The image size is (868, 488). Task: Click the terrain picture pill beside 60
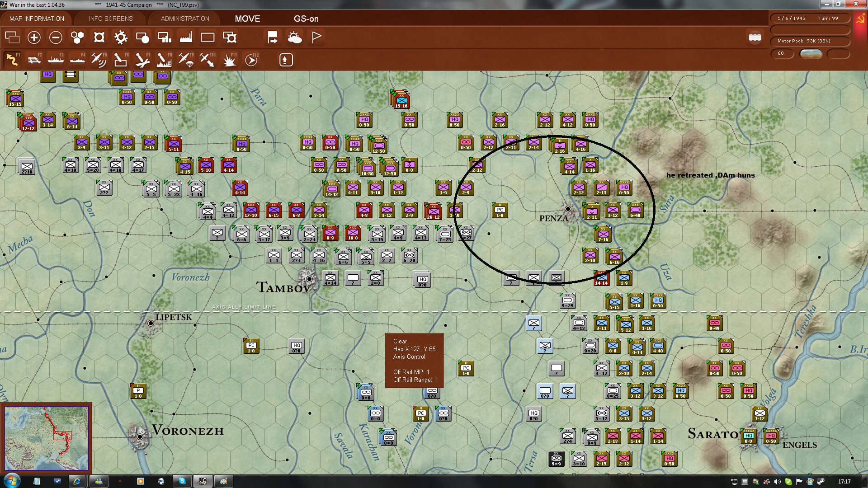tap(811, 54)
